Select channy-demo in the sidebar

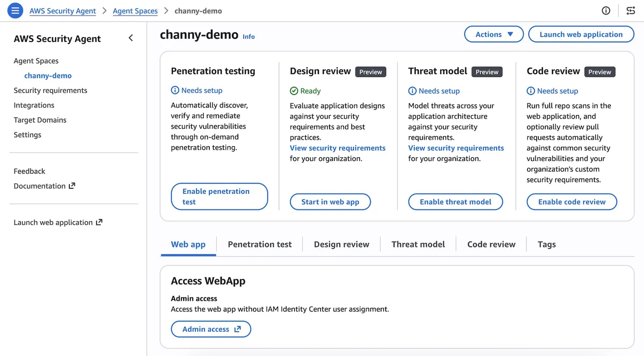(48, 76)
